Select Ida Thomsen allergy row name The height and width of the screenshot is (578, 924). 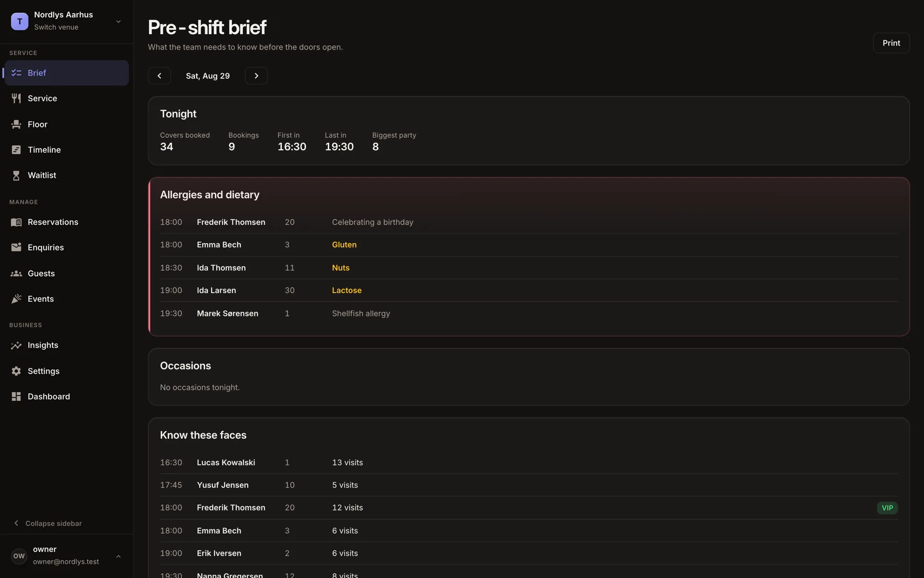(x=221, y=268)
